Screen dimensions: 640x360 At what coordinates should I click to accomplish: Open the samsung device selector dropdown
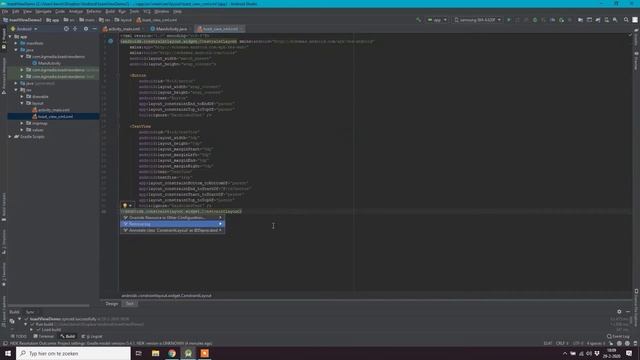(477, 20)
